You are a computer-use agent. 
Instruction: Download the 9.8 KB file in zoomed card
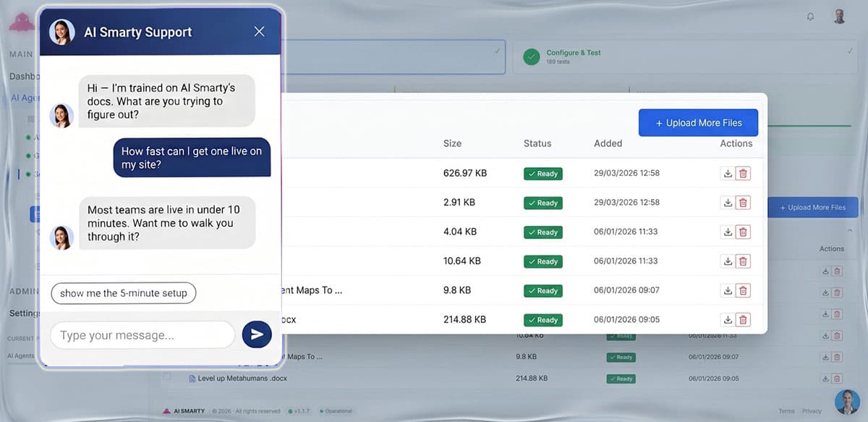click(x=728, y=290)
